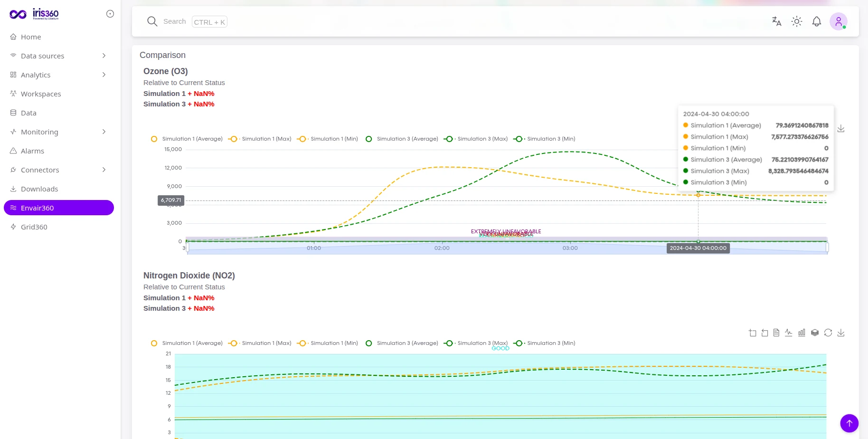Open the Data page in sidebar
Viewport: 868px width, 439px height.
coord(58,113)
